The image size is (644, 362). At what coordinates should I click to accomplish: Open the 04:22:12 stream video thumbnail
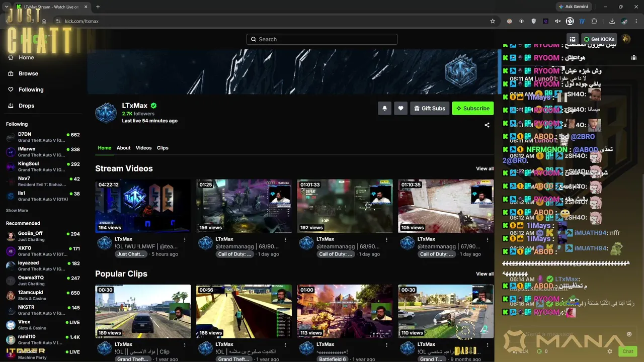[x=143, y=206]
